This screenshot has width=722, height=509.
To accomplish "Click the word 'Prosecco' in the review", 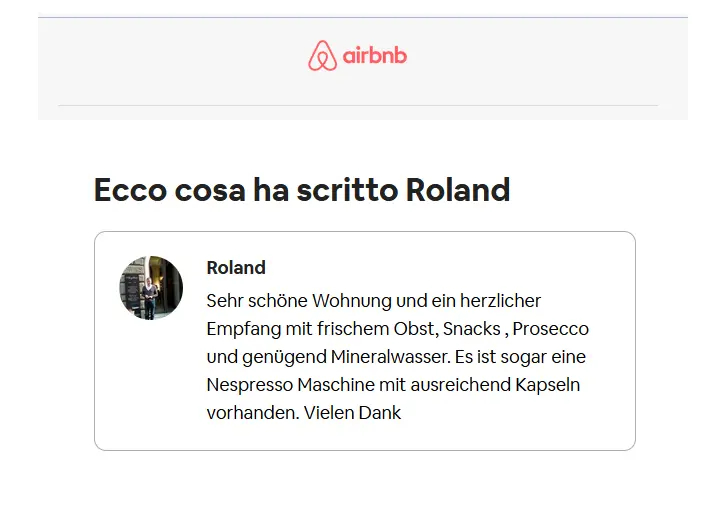I will [x=550, y=329].
